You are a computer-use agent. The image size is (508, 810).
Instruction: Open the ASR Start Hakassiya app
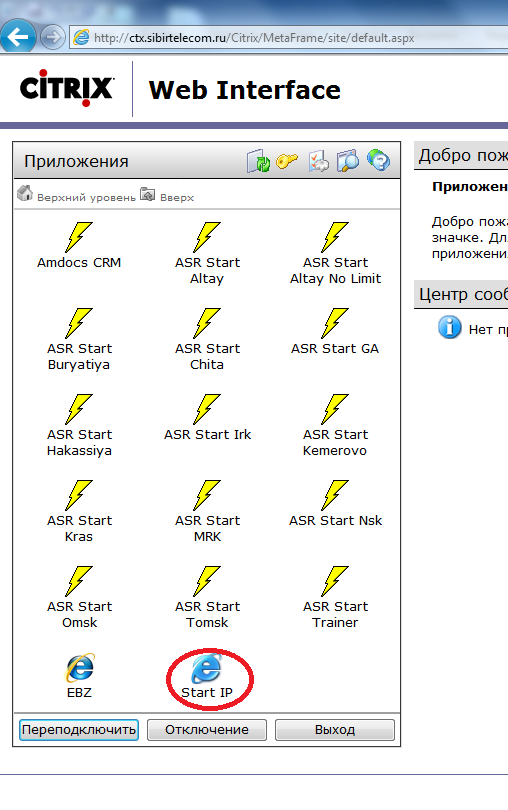[79, 410]
